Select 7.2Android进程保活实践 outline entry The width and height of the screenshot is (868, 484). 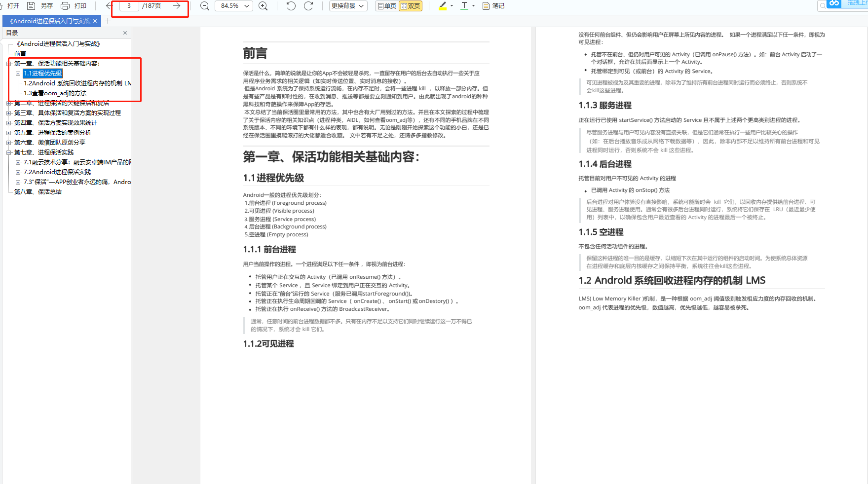57,172
